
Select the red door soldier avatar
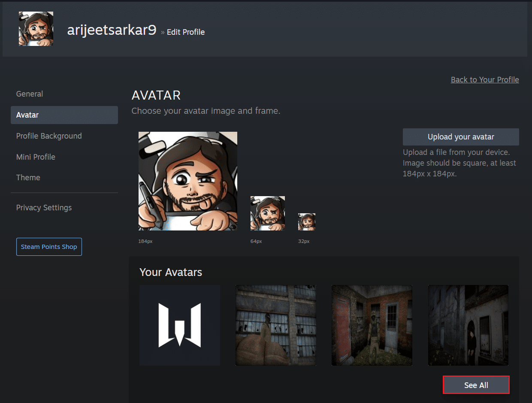[372, 325]
